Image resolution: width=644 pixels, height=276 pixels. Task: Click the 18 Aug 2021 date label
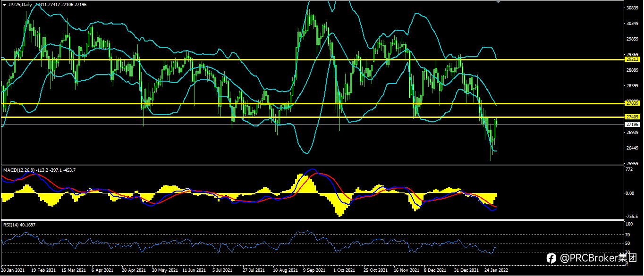click(x=285, y=271)
